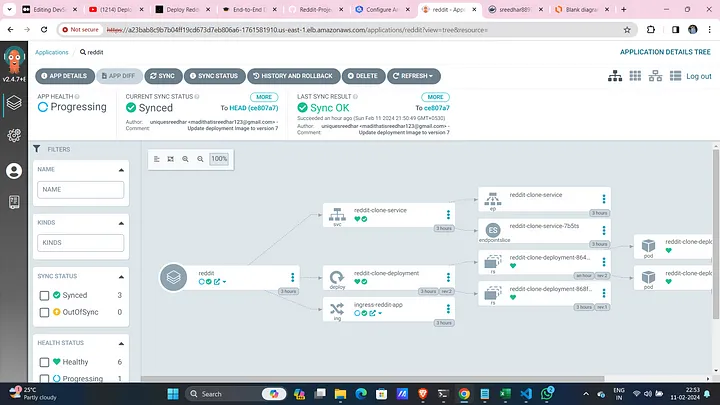720x405 pixels.
Task: Switch to the Reddit-Proje GitHub tab
Action: pyautogui.click(x=315, y=9)
